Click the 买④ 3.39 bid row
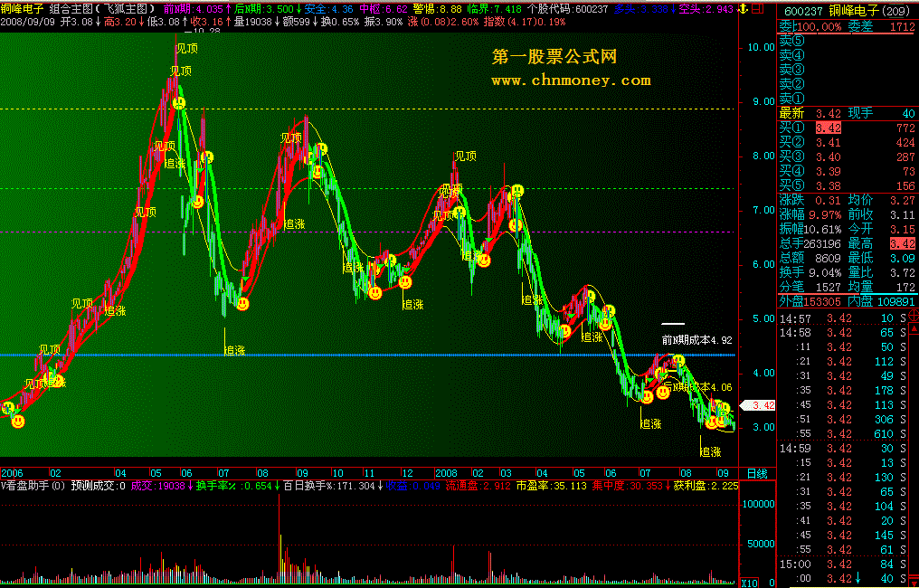Viewport: 919px width, 588px height. coord(847,171)
